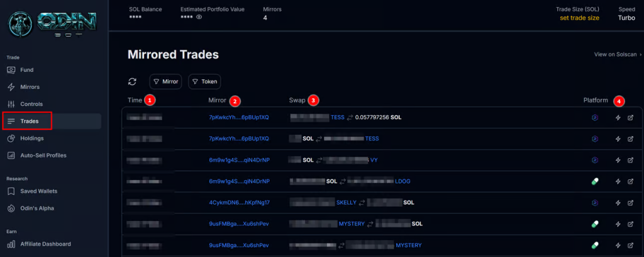The height and width of the screenshot is (257, 644).
Task: Click lightning bolt icon in SOL-to-TESS row
Action: (618, 139)
